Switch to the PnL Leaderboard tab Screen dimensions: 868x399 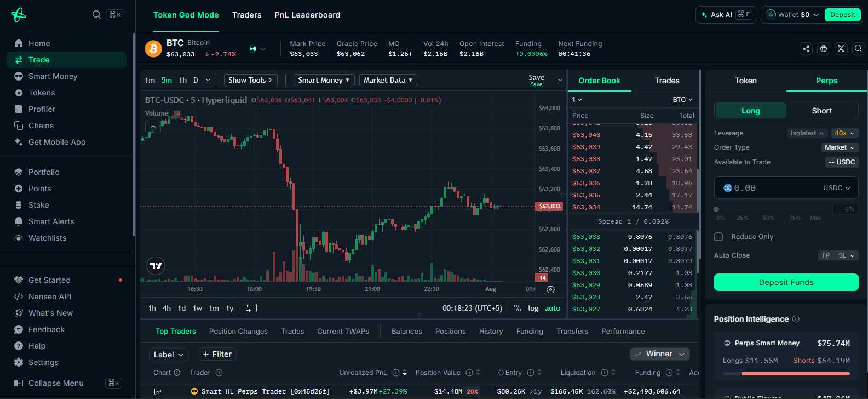307,15
